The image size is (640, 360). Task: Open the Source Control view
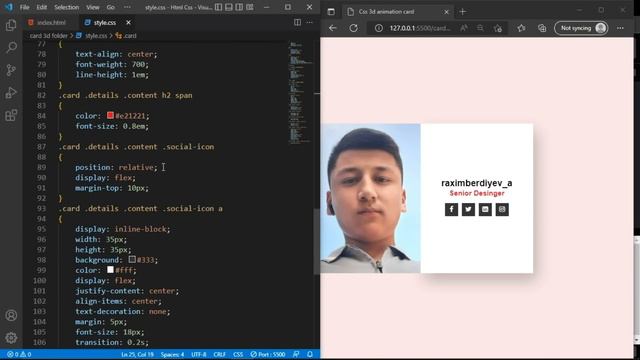[11, 70]
